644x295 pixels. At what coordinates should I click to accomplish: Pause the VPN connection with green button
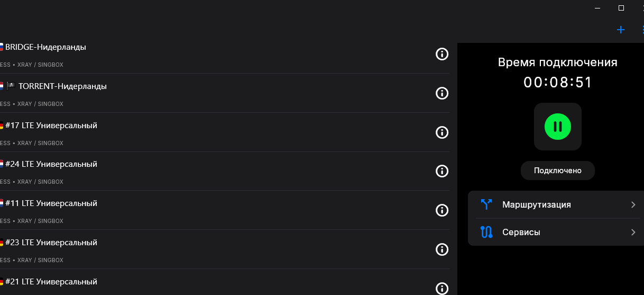[x=557, y=127]
